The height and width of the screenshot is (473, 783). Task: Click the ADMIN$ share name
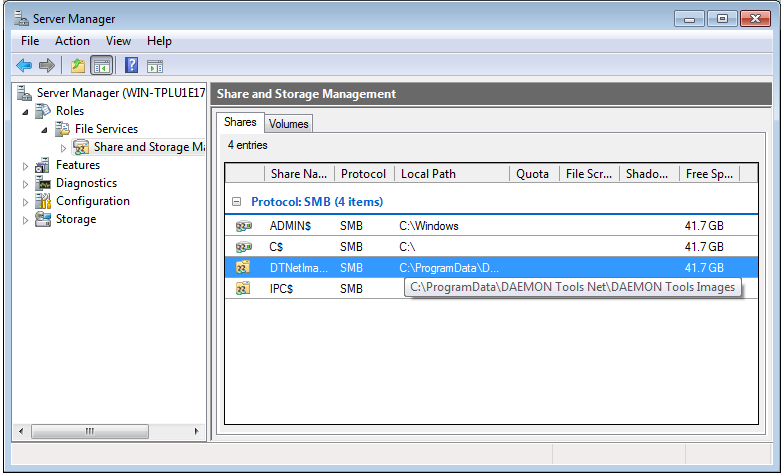[290, 226]
